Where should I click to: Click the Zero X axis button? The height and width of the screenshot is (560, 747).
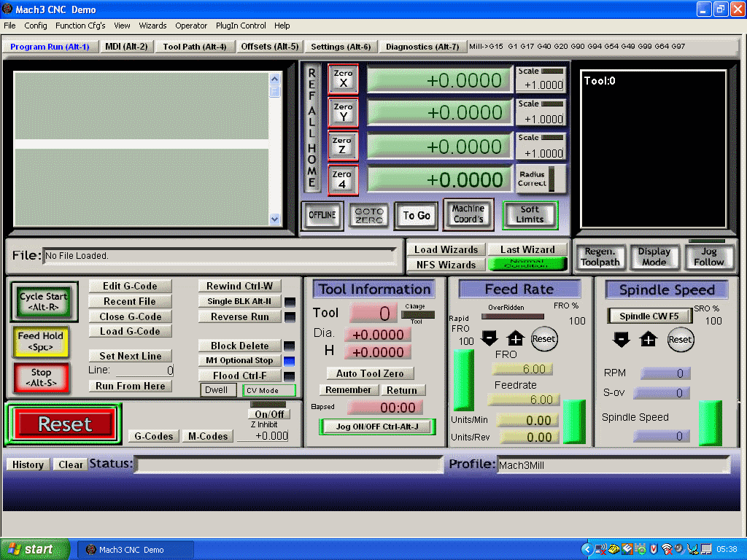tap(343, 79)
